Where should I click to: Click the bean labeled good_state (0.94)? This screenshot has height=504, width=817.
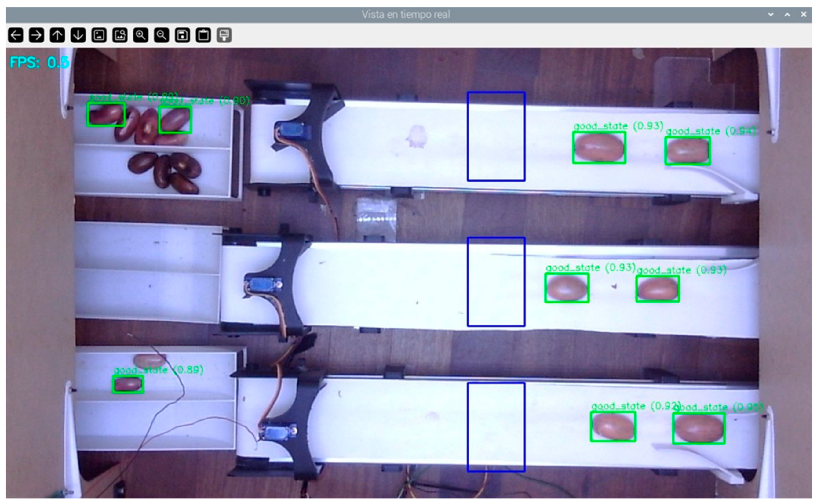coord(687,151)
